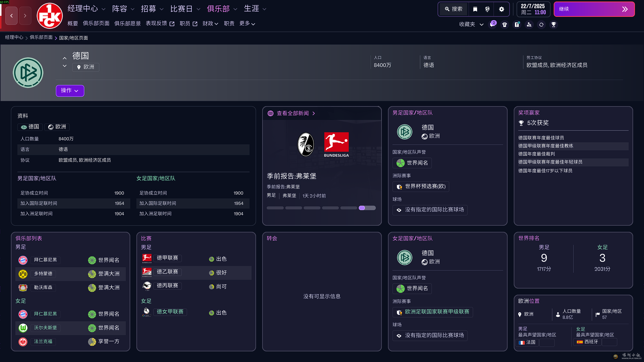Viewport: 644px width, 362px height.
Task: Open settings via the gear icon
Action: click(501, 9)
